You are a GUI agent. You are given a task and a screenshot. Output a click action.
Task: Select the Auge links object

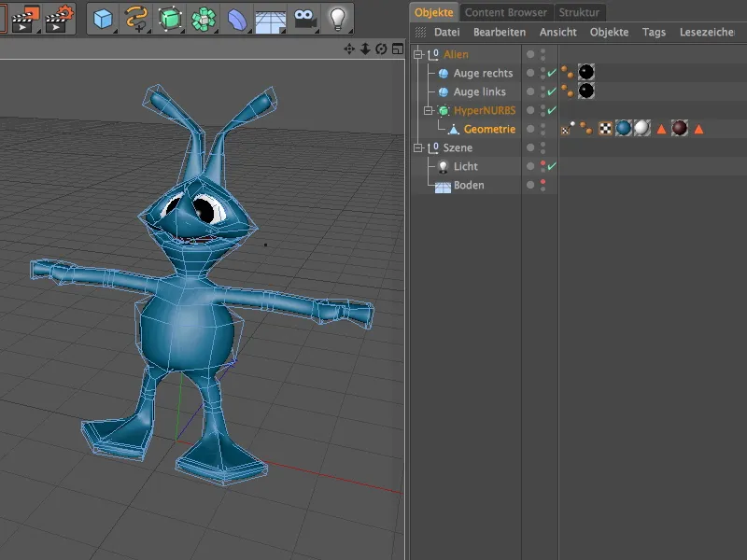pos(479,91)
